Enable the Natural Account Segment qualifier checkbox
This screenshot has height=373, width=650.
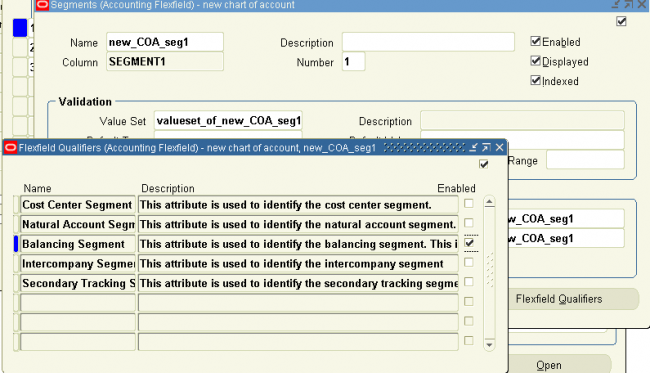pos(468,223)
